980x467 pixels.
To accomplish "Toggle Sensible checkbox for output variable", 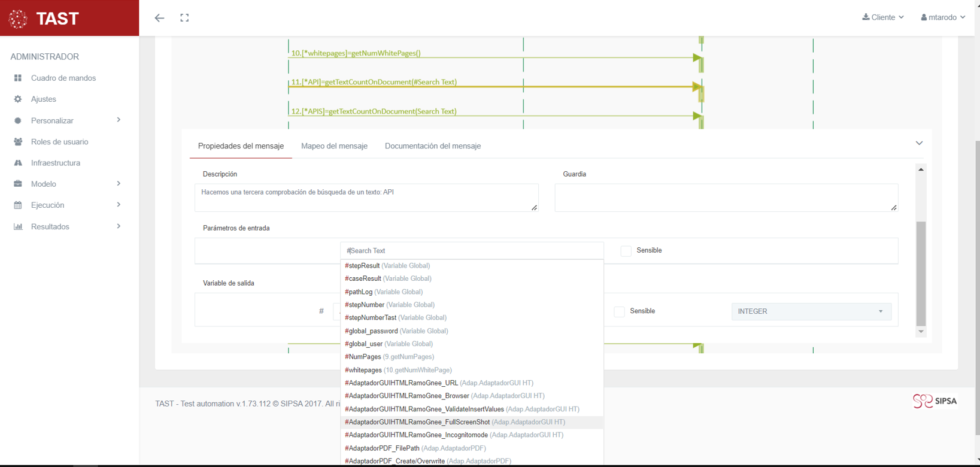I will tap(619, 311).
